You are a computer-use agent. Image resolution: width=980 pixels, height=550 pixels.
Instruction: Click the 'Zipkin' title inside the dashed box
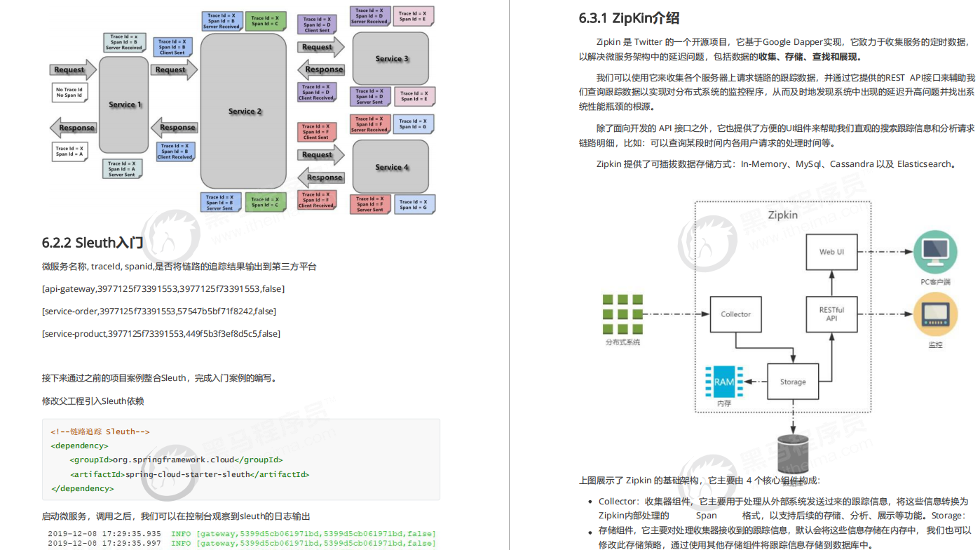[x=782, y=215]
